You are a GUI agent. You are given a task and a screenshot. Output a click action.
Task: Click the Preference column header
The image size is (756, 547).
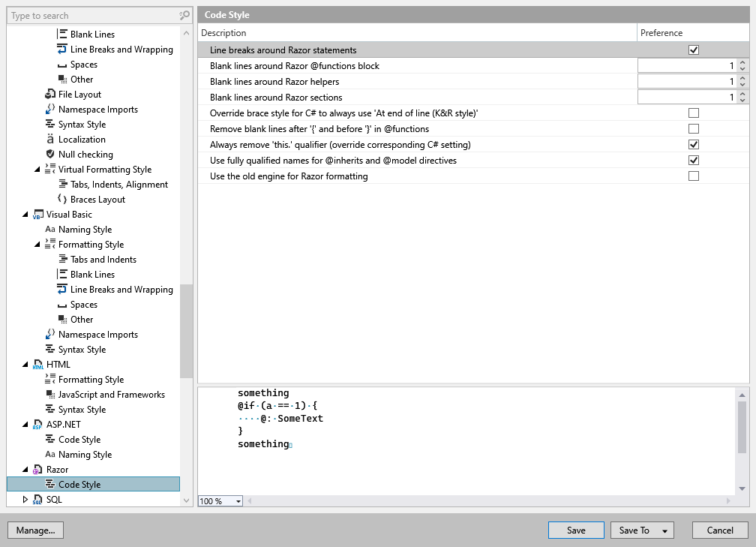point(693,33)
